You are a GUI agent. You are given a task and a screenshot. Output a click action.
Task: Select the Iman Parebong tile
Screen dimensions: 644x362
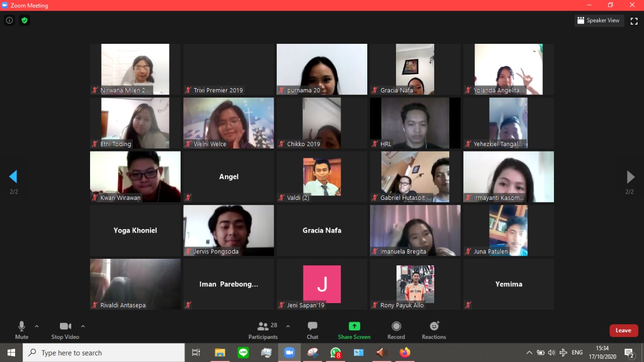click(228, 284)
